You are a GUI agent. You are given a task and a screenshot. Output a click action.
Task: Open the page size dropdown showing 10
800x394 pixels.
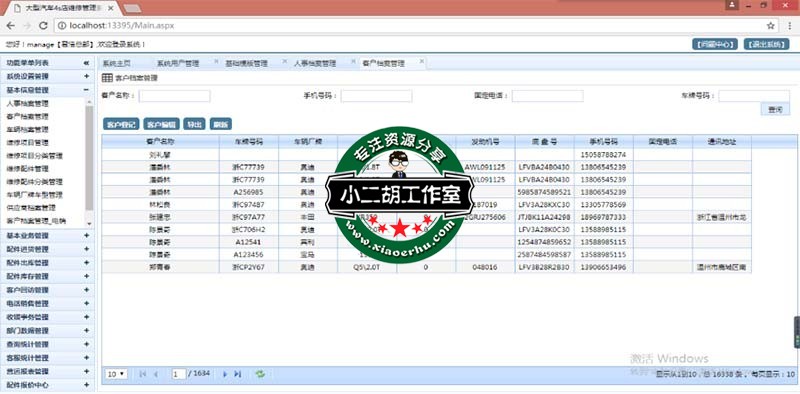[x=117, y=374]
